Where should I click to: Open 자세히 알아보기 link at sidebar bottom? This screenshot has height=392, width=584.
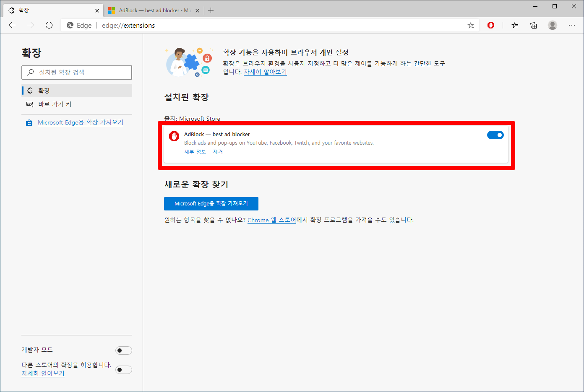click(43, 373)
